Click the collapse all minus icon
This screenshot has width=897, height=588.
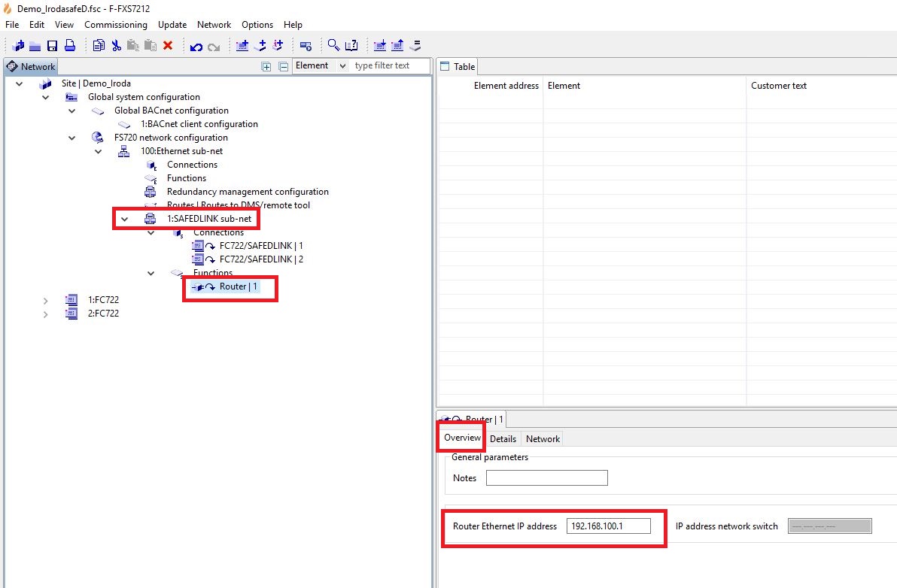[x=284, y=66]
